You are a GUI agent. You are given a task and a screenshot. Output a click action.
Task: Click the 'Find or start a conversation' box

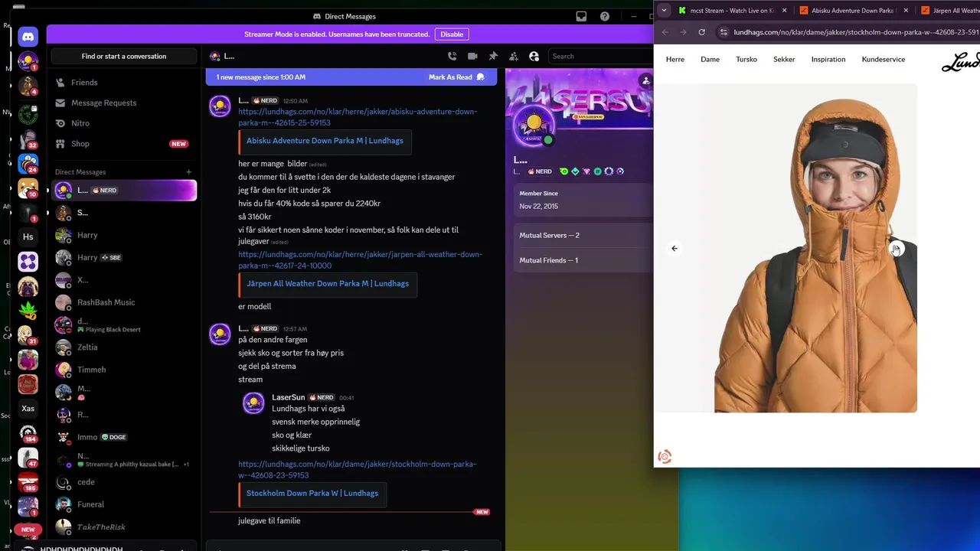(124, 56)
